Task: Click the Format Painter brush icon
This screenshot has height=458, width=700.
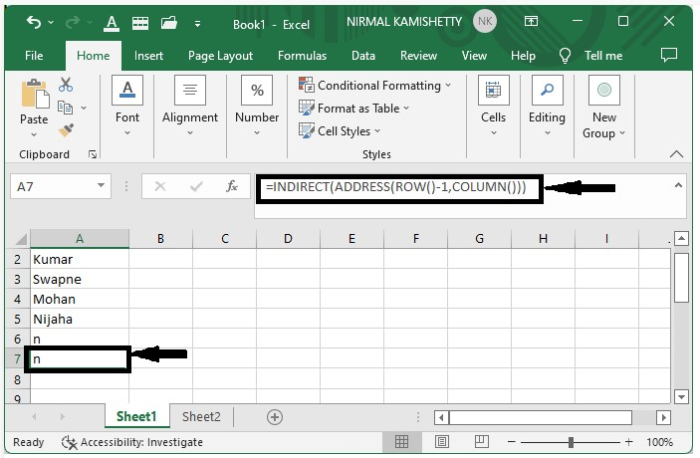Action: click(x=66, y=130)
